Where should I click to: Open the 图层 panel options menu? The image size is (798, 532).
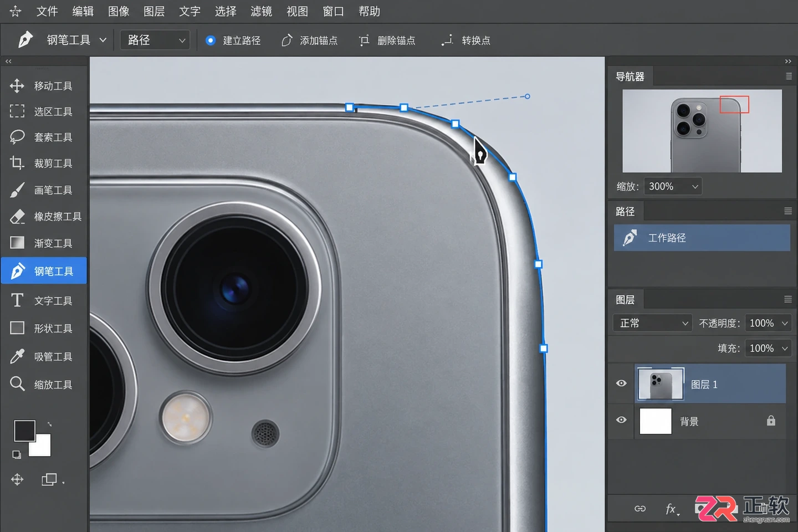(x=788, y=299)
